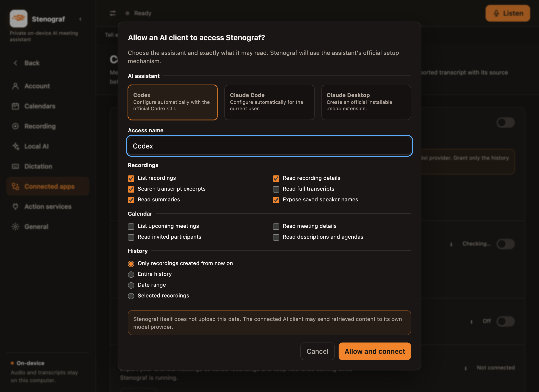Enable the Read full transcripts checkbox
The height and width of the screenshot is (392, 539).
pyautogui.click(x=276, y=189)
